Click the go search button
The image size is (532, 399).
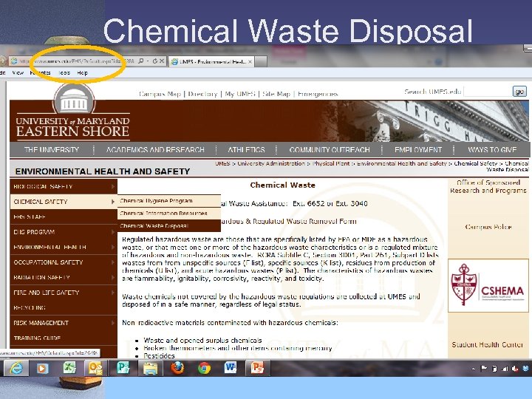pos(519,92)
